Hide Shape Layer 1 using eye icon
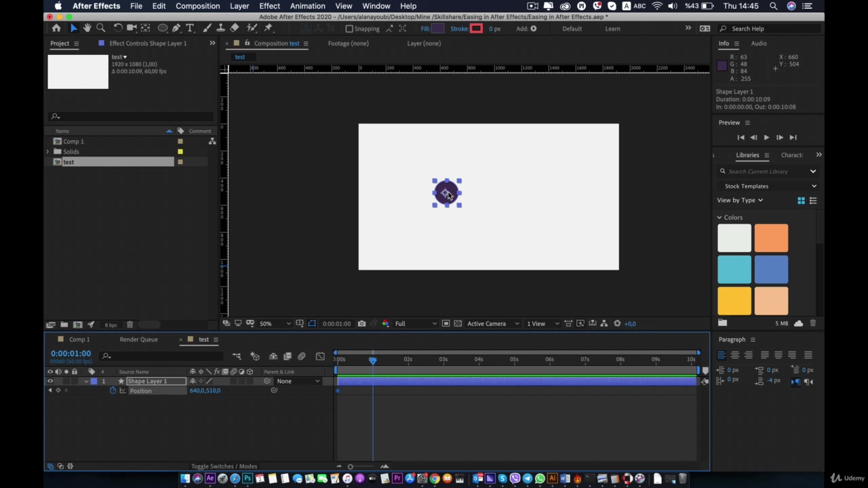The image size is (868, 488). (50, 382)
